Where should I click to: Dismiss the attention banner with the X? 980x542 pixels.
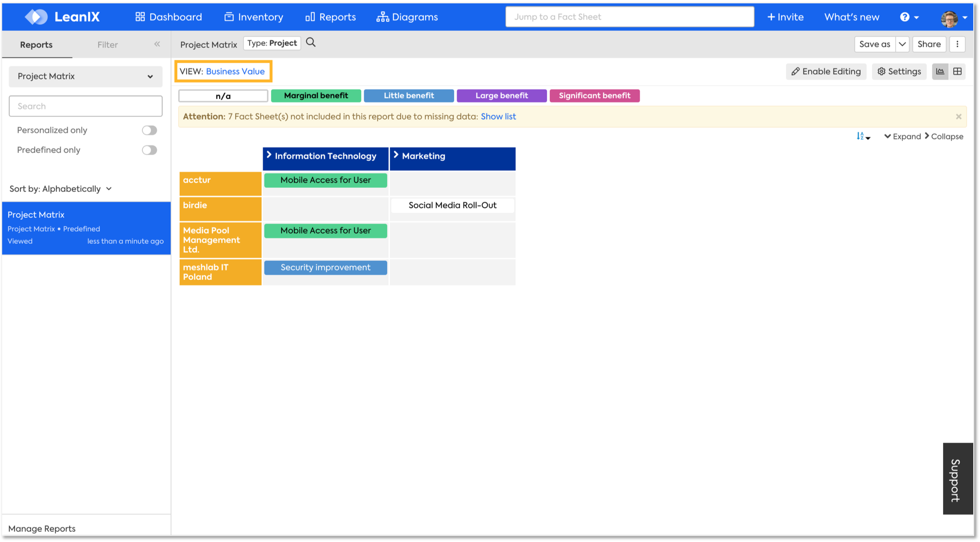(x=958, y=117)
